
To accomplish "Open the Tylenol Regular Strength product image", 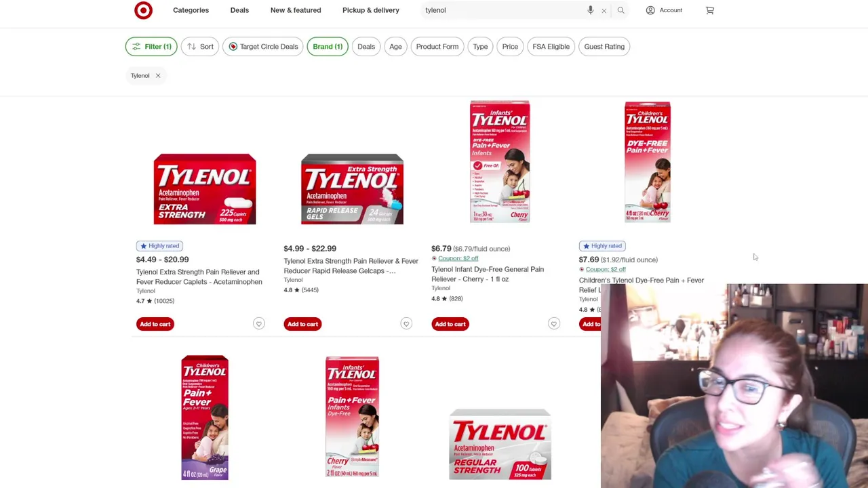I will pos(500,444).
